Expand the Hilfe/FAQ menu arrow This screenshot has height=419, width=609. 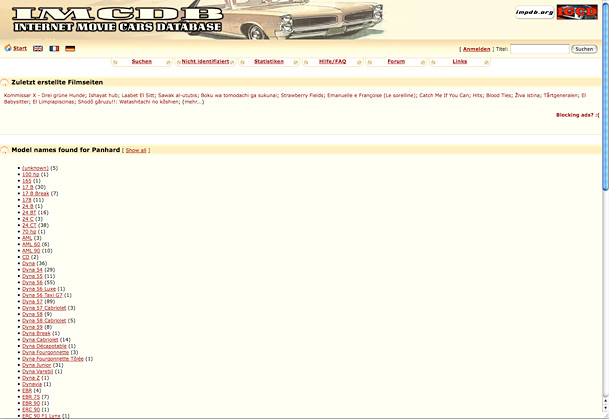click(357, 62)
